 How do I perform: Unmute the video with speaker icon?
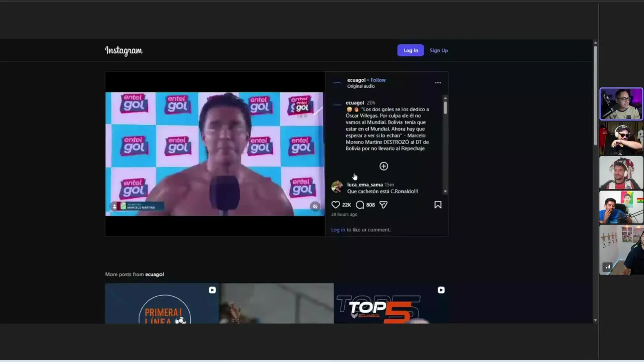pyautogui.click(x=315, y=206)
